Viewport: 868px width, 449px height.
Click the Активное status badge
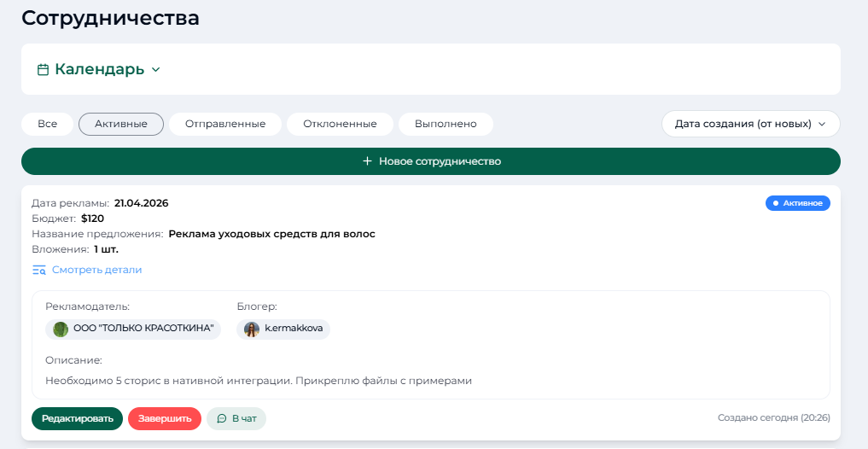[798, 203]
